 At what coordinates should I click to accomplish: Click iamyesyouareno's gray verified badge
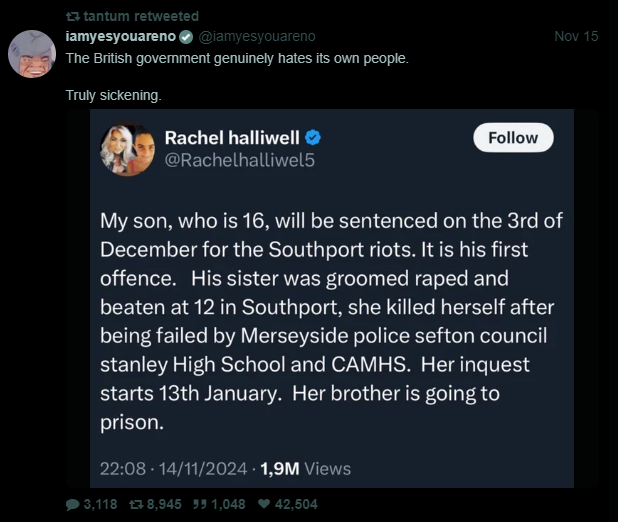pyautogui.click(x=185, y=37)
